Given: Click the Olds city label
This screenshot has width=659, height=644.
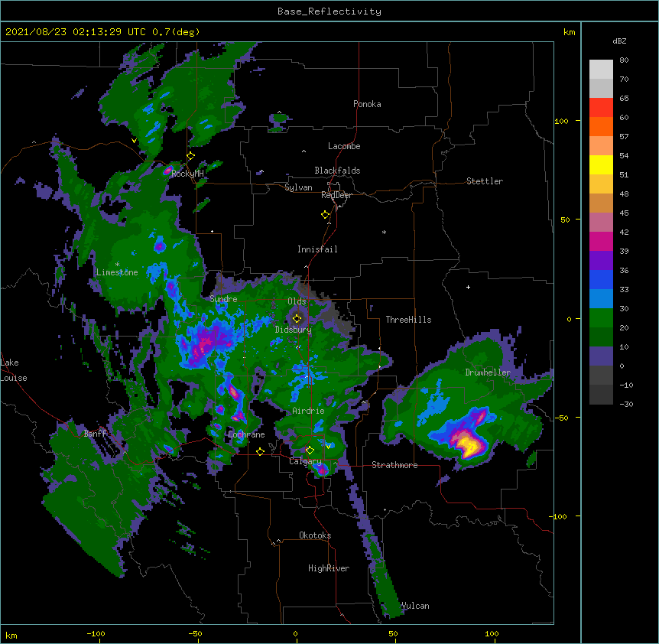Looking at the screenshot, I should click(297, 301).
